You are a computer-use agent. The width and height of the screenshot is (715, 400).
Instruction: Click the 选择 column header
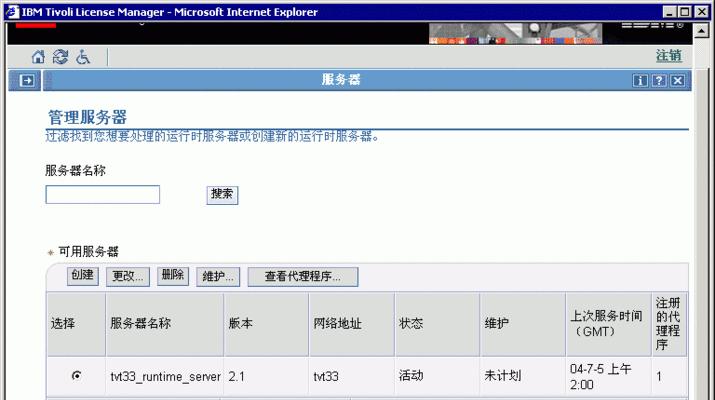76,324
